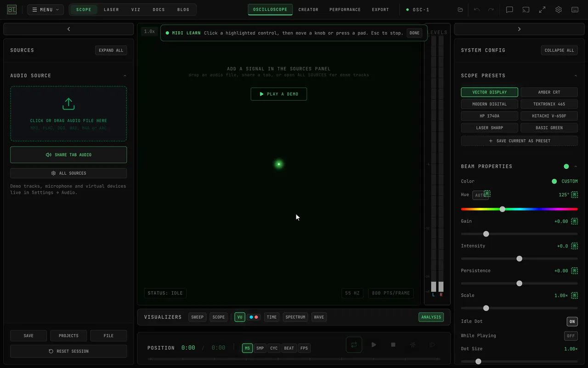Toggle the blue-red channel dots button

point(254,317)
